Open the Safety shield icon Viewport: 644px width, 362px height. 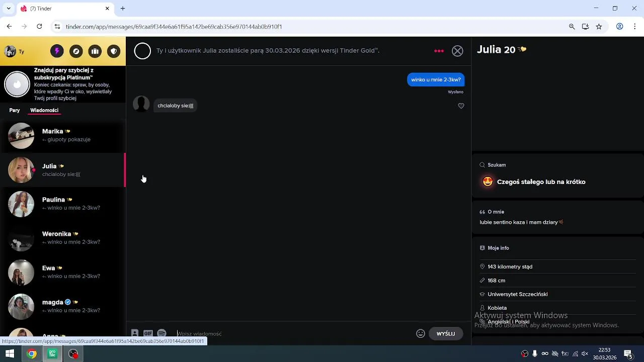click(x=114, y=51)
